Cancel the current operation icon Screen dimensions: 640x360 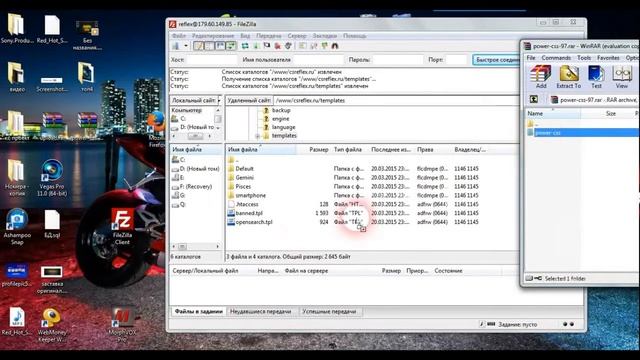[x=267, y=46]
